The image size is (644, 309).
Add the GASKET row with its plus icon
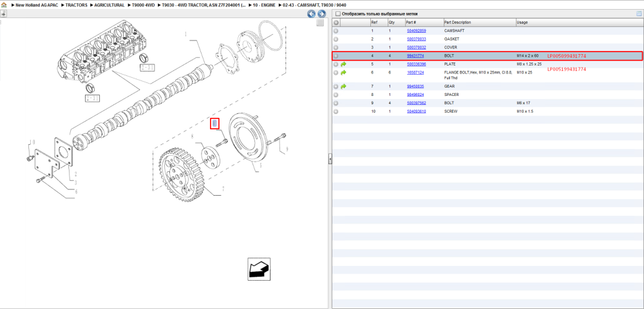click(336, 39)
